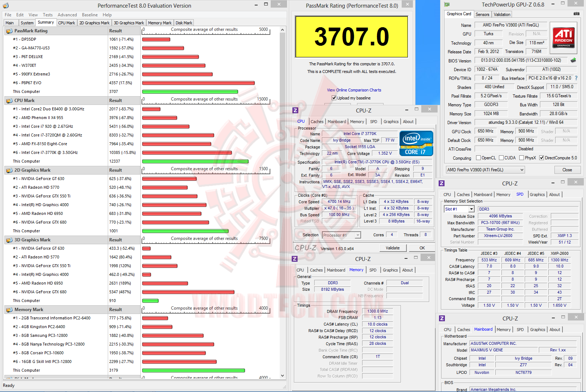This screenshot has width=586, height=392.
Task: Click the PerformanceTest app icon in title bar
Action: [6, 5]
